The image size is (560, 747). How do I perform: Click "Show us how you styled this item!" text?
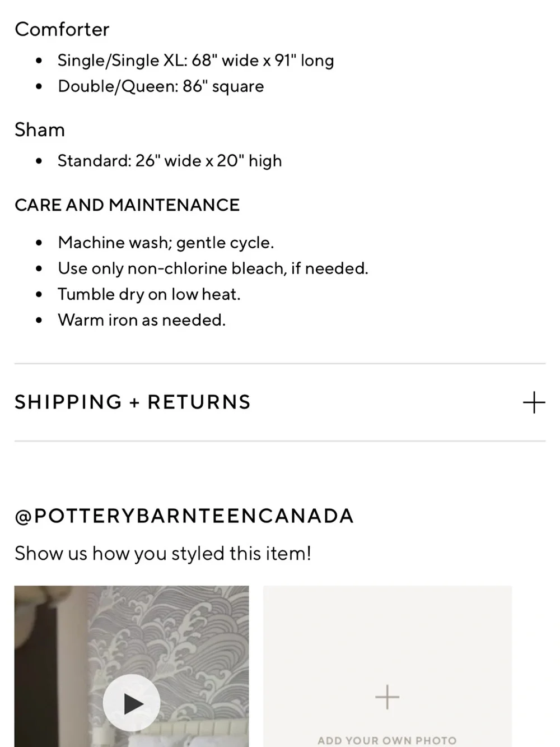pos(163,554)
